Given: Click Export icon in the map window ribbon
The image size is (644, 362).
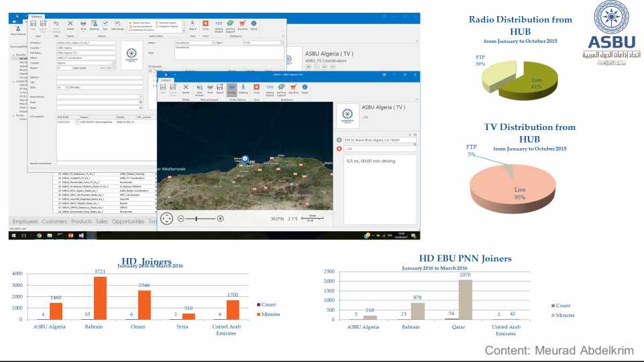Looking at the screenshot, I should coord(220,88).
